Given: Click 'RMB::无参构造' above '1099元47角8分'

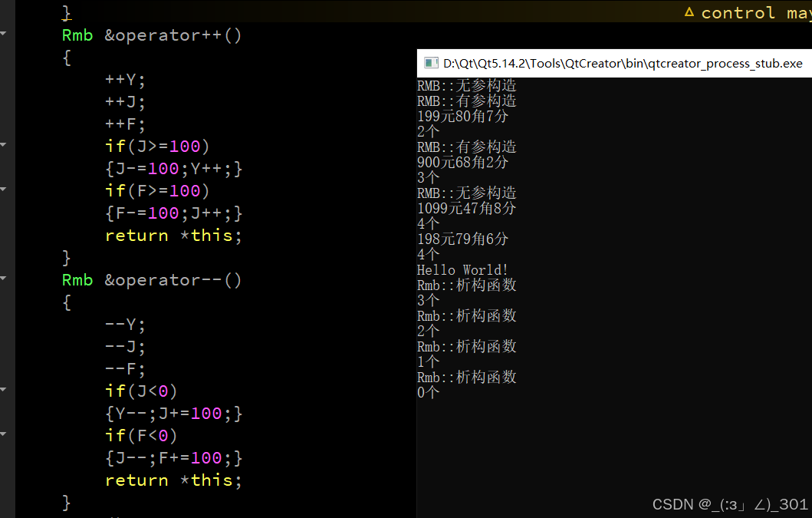Looking at the screenshot, I should click(467, 193).
